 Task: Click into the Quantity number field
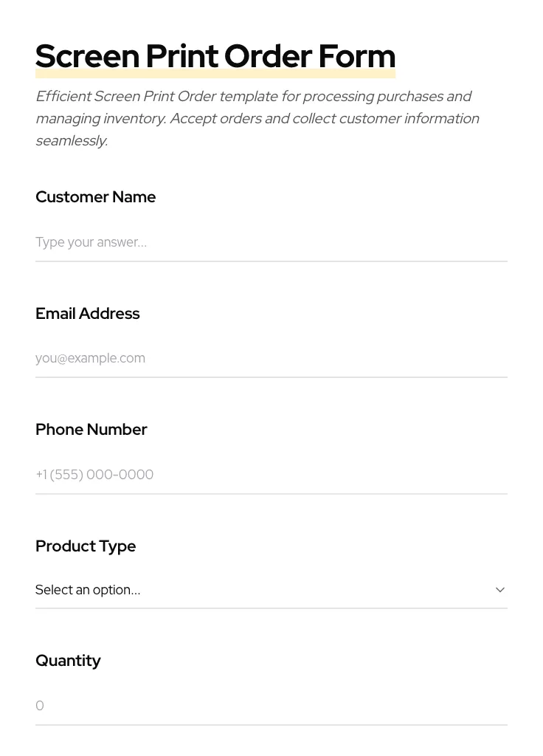(x=271, y=706)
